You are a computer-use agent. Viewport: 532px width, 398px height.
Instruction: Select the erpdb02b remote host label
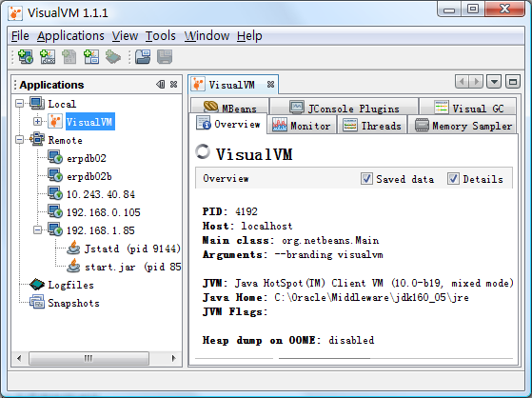[x=89, y=176]
